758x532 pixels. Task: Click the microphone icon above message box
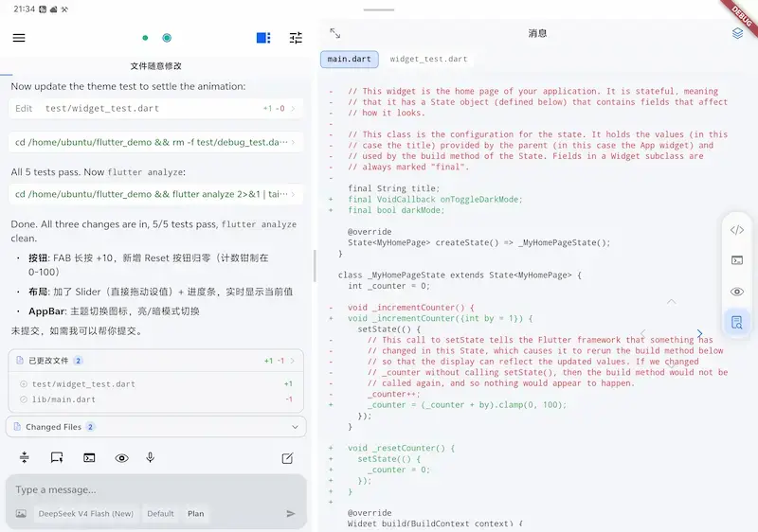point(151,457)
